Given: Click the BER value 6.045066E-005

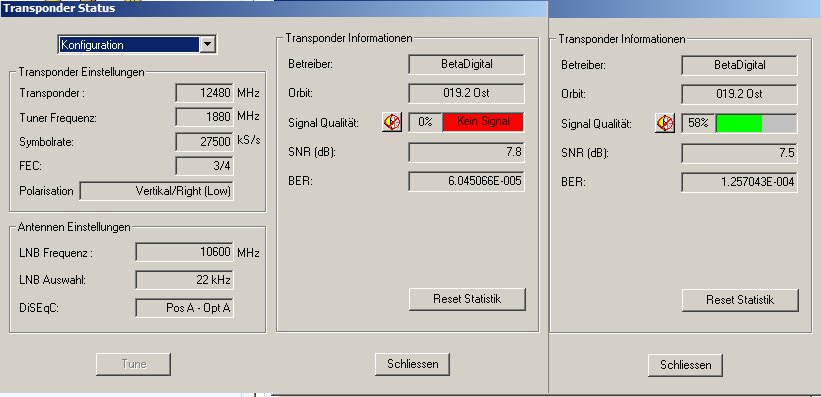Looking at the screenshot, I should tap(467, 181).
